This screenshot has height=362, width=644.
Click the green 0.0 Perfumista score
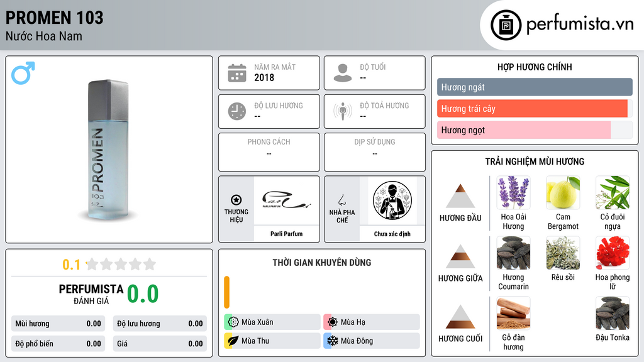[x=143, y=294]
